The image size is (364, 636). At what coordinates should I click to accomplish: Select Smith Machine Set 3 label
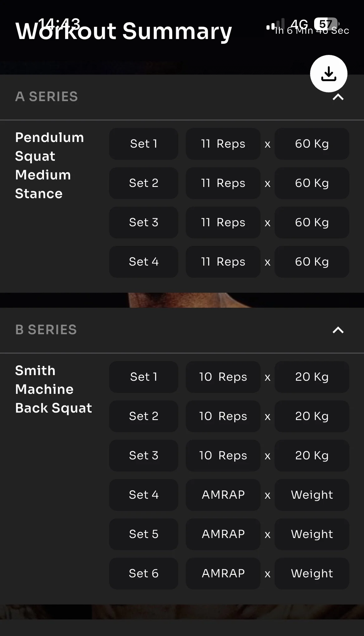click(x=144, y=456)
